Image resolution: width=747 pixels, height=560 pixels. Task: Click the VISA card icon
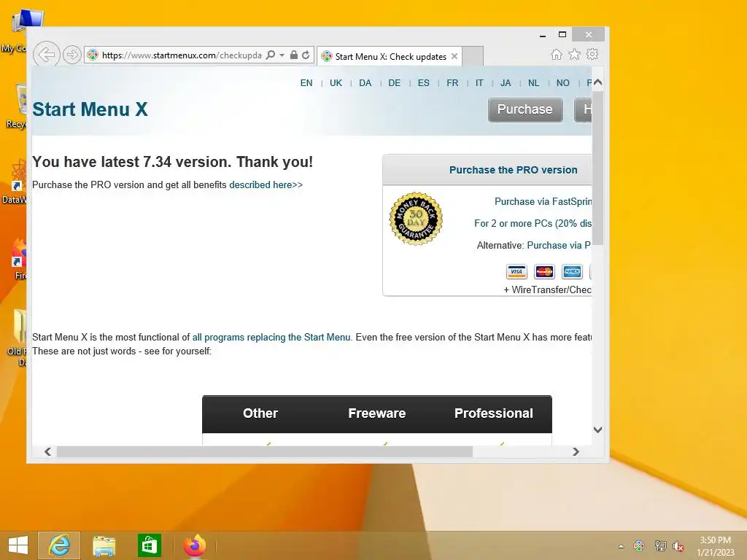coord(516,272)
